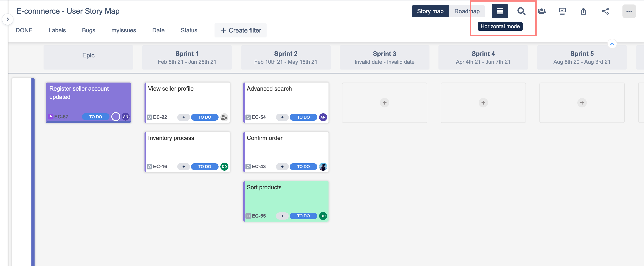Apply the myIssues quick filter
The width and height of the screenshot is (644, 266).
tap(123, 30)
